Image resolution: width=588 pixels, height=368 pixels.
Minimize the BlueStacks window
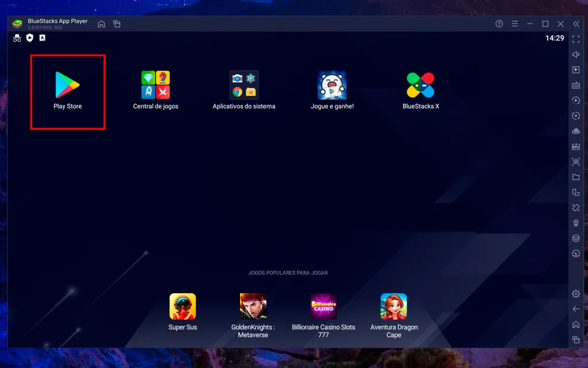530,24
